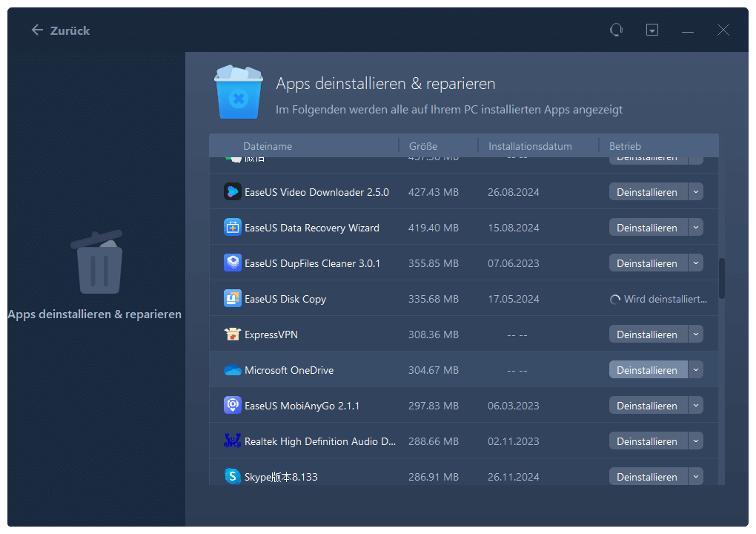The width and height of the screenshot is (756, 534).
Task: Click the size 355.85 MB
Action: 434,263
